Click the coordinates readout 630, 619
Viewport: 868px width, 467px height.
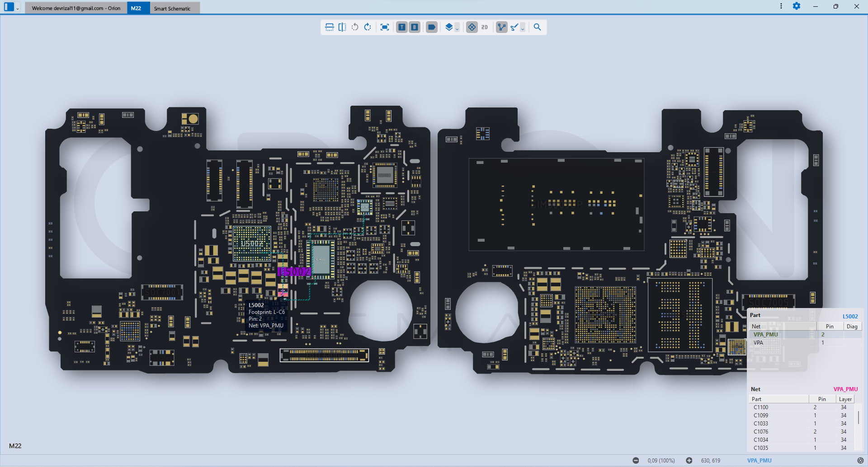711,460
